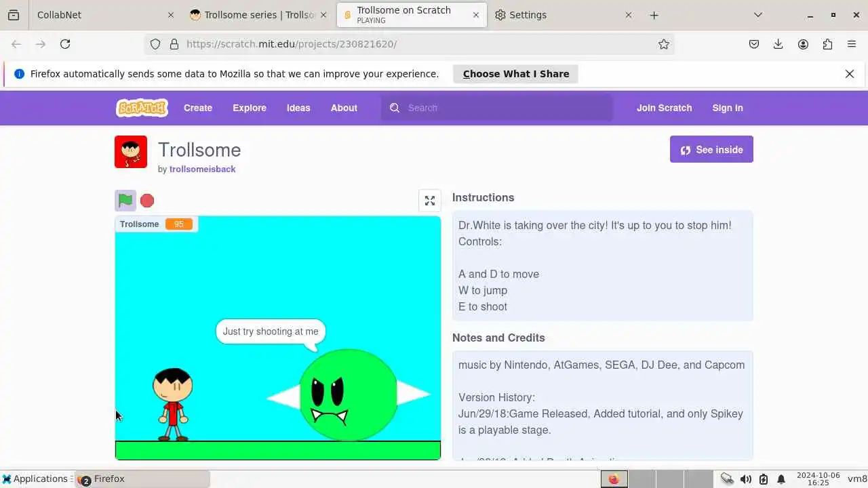The image size is (868, 488).
Task: Click the battery power tray icon
Action: pyautogui.click(x=764, y=479)
